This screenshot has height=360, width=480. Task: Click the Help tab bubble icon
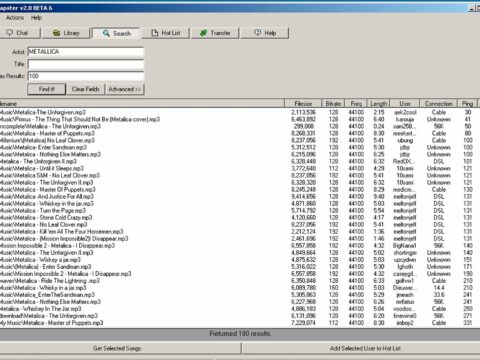point(257,33)
